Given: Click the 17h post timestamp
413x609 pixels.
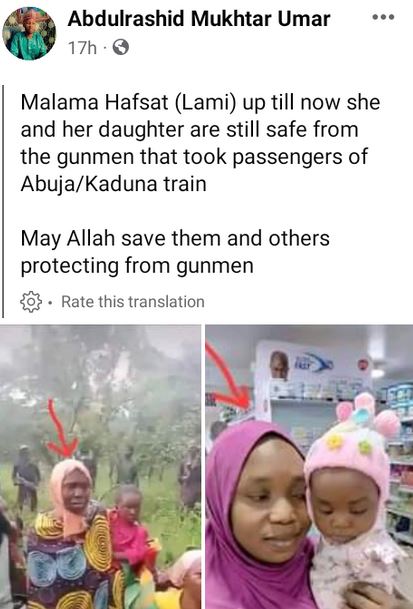Looking at the screenshot, I should tap(82, 48).
